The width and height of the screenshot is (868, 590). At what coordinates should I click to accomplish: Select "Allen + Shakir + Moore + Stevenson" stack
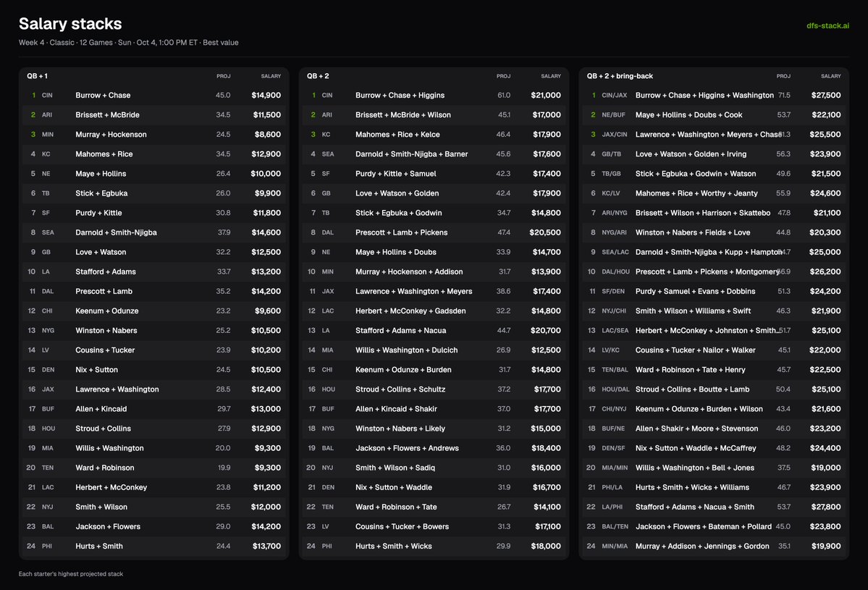tap(697, 429)
